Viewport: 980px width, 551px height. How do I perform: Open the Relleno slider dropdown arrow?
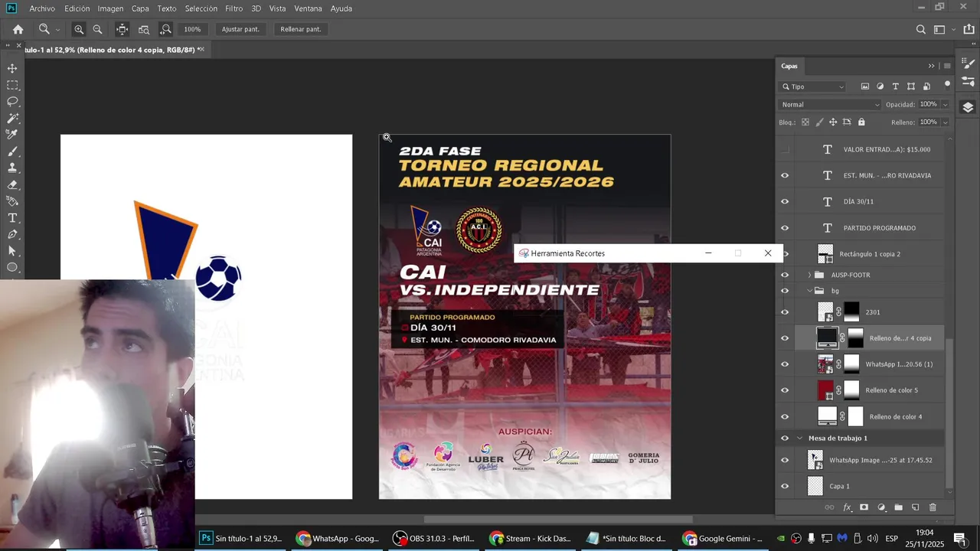946,122
